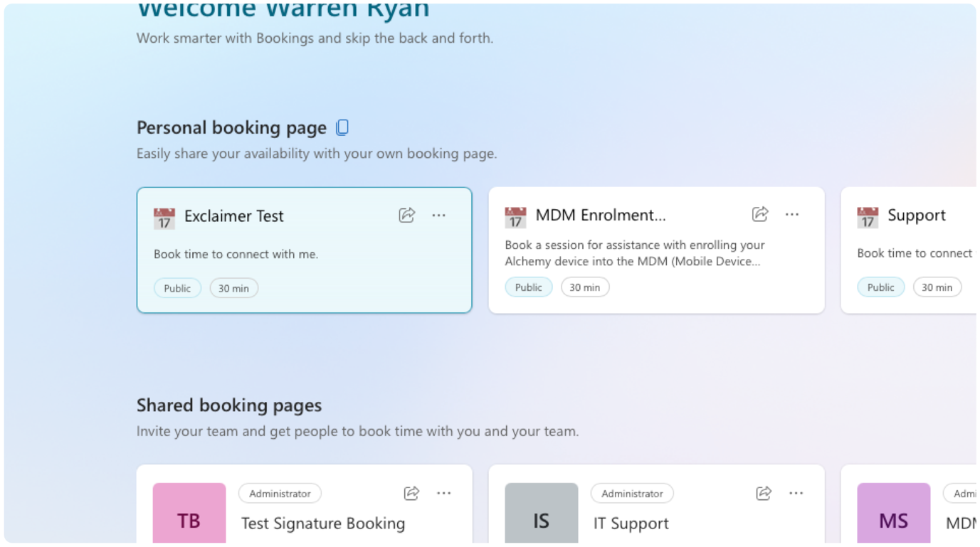Click the TB pink avatar tile
The image size is (980, 547).
[x=189, y=513]
